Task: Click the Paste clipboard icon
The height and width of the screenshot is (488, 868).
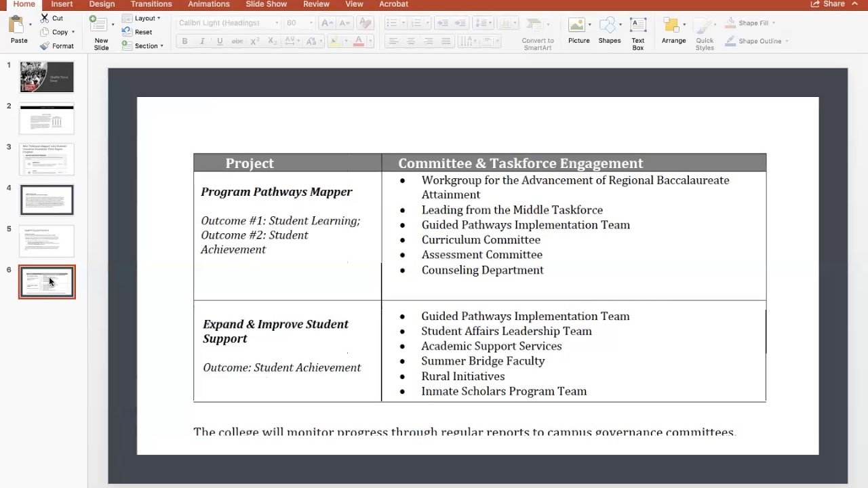Action: point(17,25)
